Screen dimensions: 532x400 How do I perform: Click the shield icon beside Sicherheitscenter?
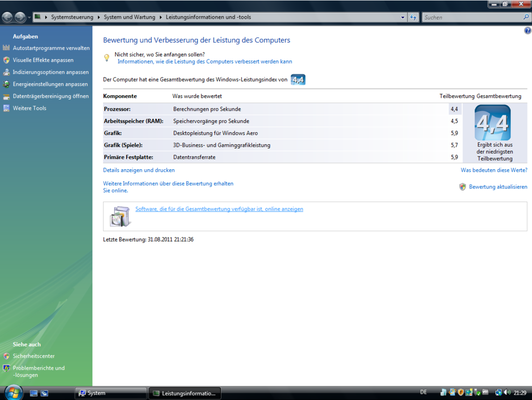6,356
